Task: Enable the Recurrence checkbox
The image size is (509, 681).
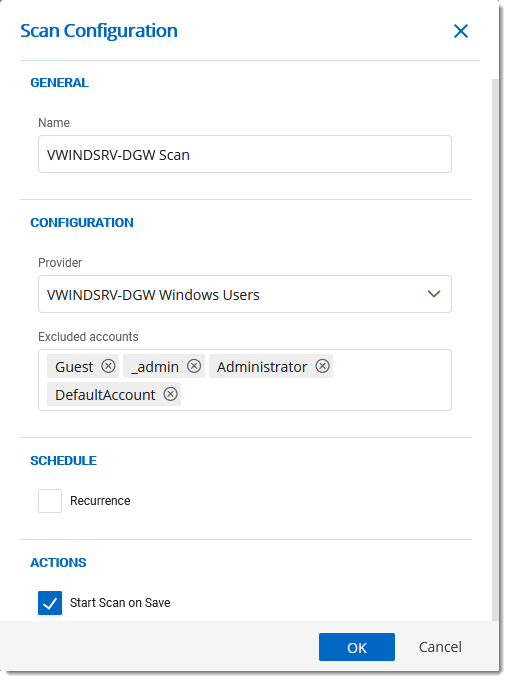Action: click(50, 501)
